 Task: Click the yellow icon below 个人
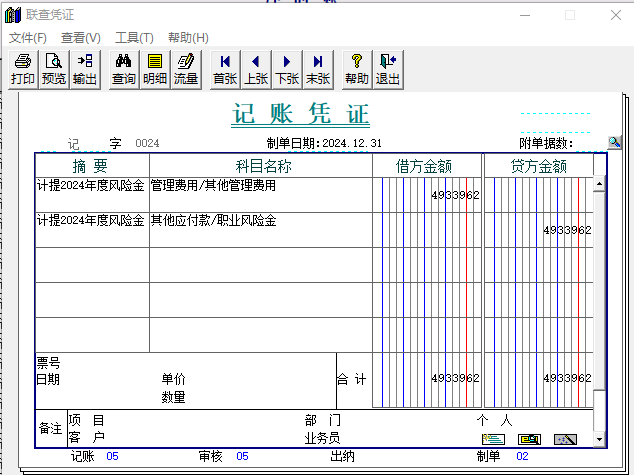pyautogui.click(x=529, y=439)
